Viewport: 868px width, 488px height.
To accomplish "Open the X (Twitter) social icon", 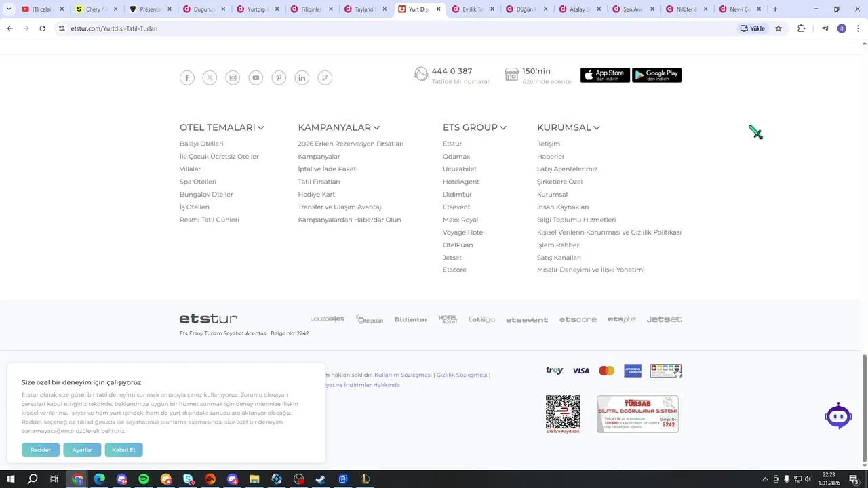I will (x=210, y=78).
